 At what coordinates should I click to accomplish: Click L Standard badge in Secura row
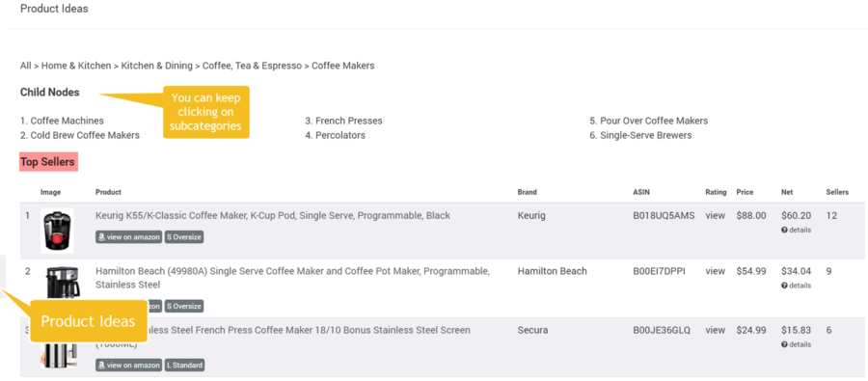[x=184, y=365]
